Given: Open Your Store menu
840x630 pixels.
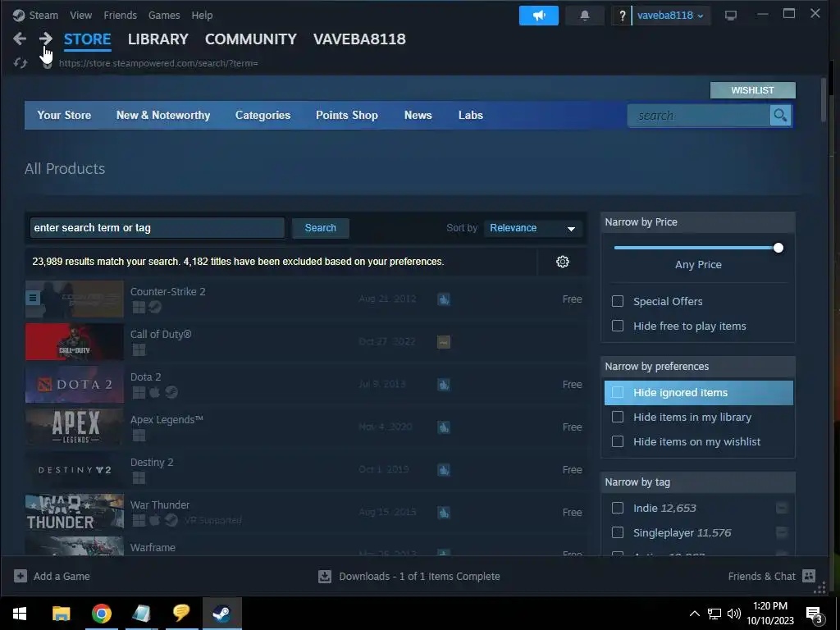Looking at the screenshot, I should (64, 115).
